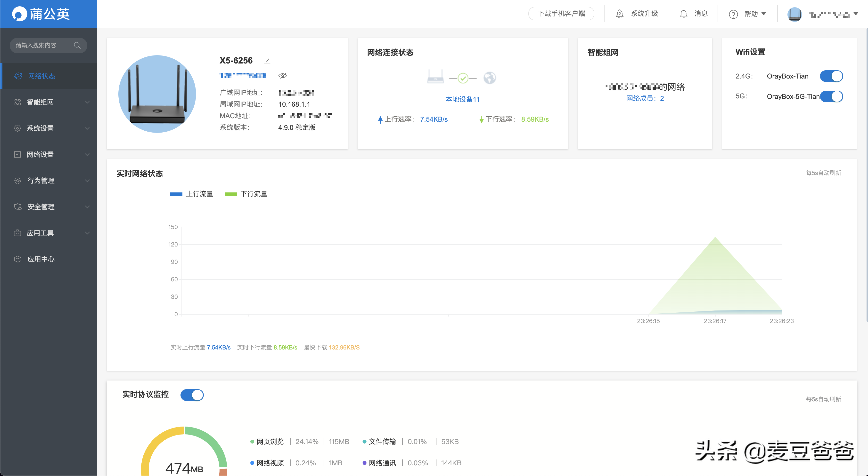Open 系统升级 in the top bar
The height and width of the screenshot is (476, 868).
point(637,14)
